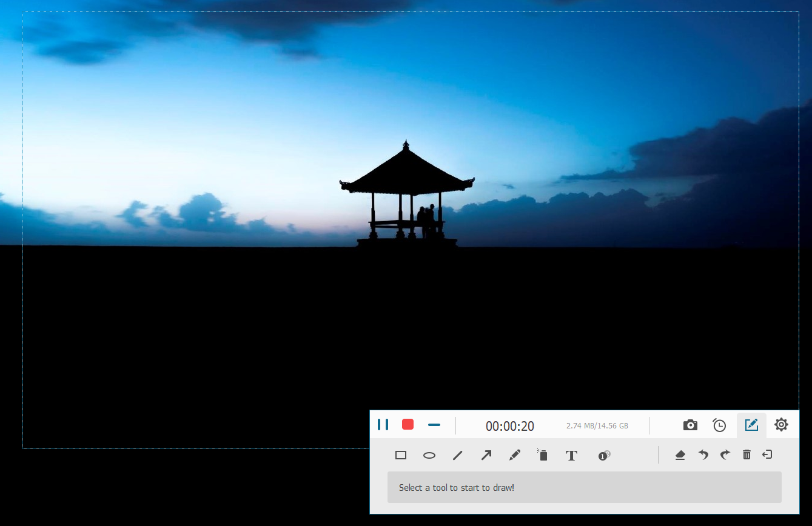Viewport: 812px width, 526px height.
Task: Select the Text tool
Action: coord(571,456)
